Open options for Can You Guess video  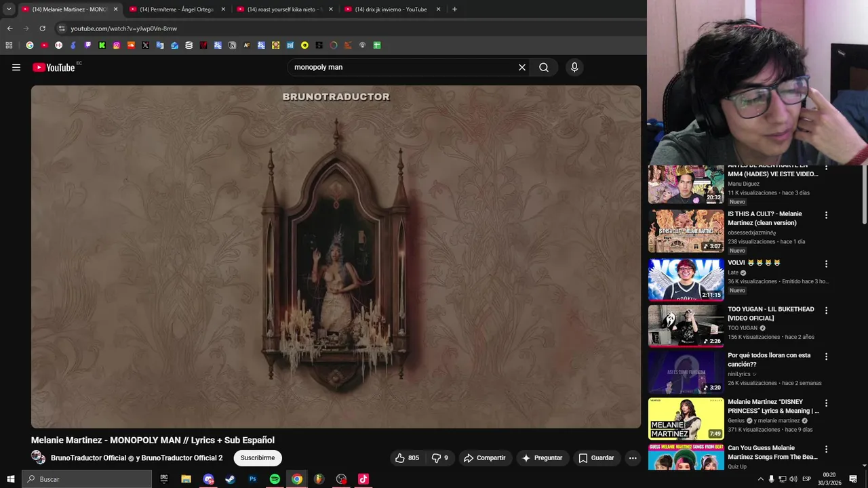click(826, 449)
